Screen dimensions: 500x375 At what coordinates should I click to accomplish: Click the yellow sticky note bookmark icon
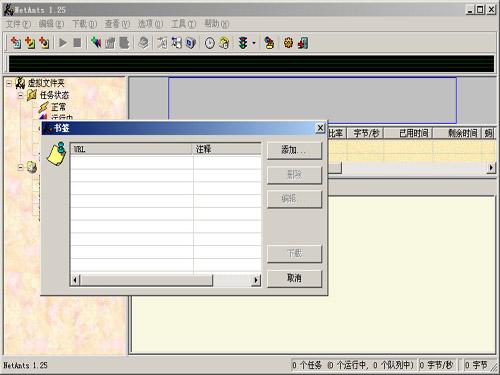pyautogui.click(x=57, y=154)
